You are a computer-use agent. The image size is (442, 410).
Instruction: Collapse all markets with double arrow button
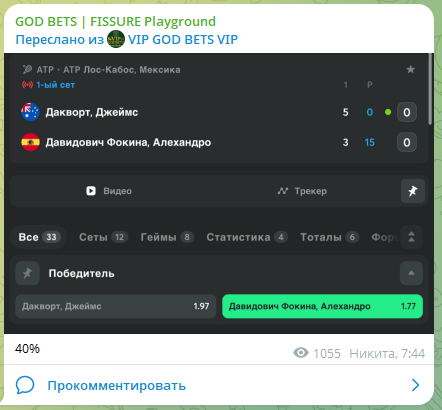(x=411, y=237)
